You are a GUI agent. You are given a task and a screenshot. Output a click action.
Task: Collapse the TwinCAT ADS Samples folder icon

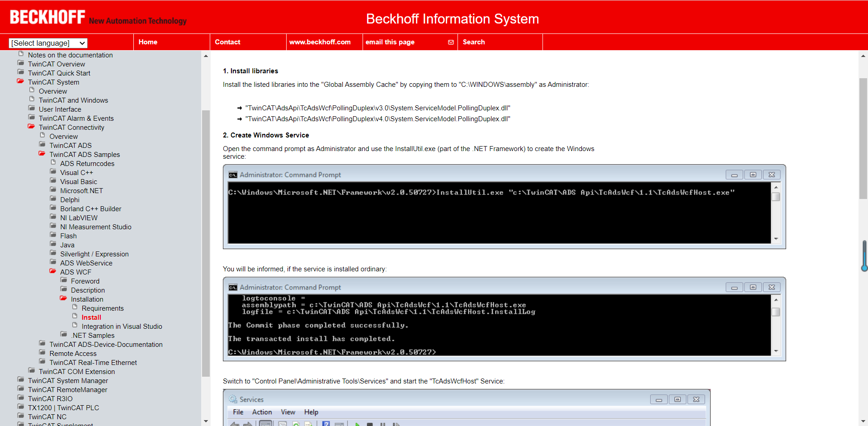(x=42, y=153)
